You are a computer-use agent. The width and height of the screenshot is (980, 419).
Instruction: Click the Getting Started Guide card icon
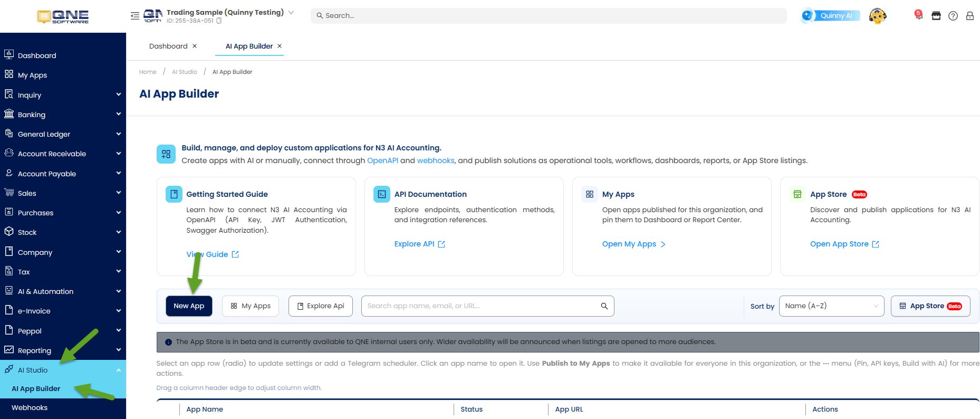click(174, 194)
